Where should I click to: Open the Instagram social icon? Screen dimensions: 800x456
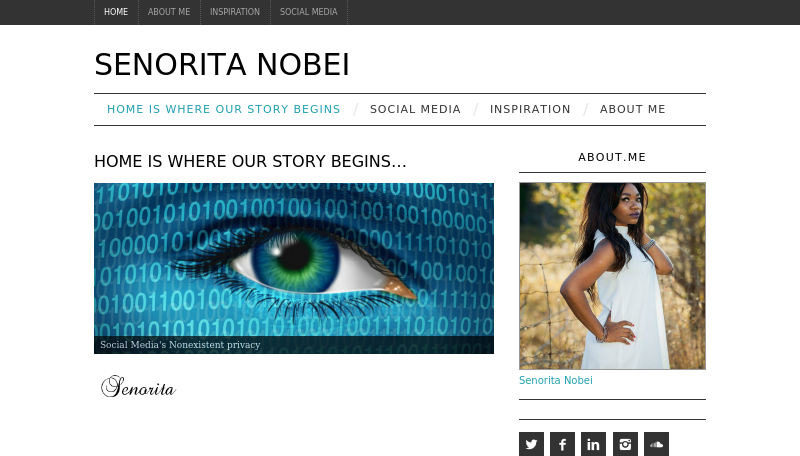pos(625,444)
